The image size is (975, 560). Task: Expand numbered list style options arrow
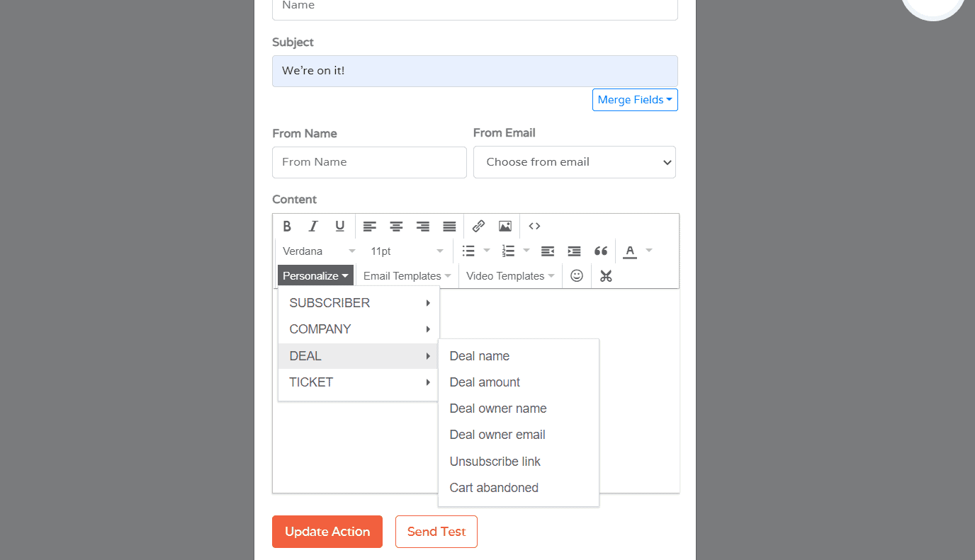526,251
